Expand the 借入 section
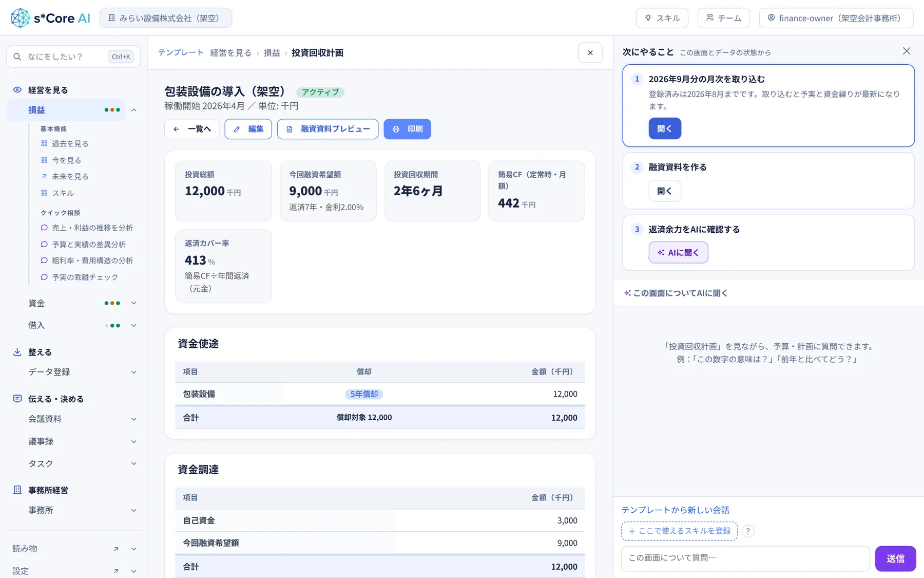Image resolution: width=924 pixels, height=578 pixels. point(134,325)
